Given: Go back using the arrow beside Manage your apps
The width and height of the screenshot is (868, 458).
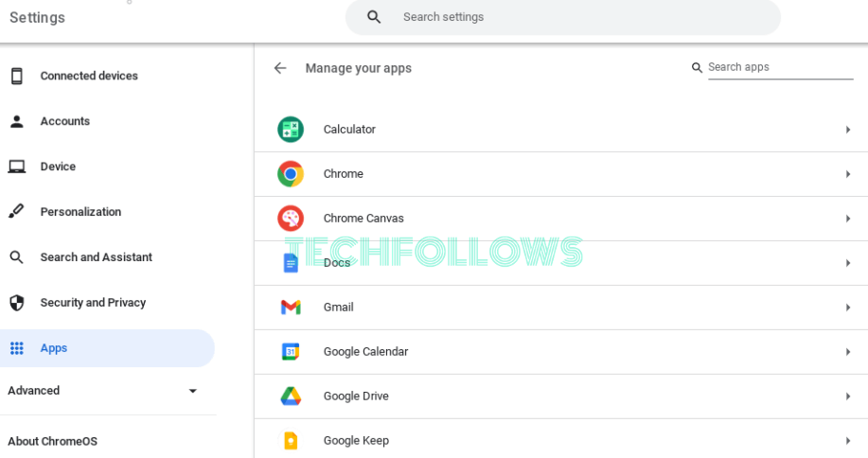Looking at the screenshot, I should coord(280,68).
